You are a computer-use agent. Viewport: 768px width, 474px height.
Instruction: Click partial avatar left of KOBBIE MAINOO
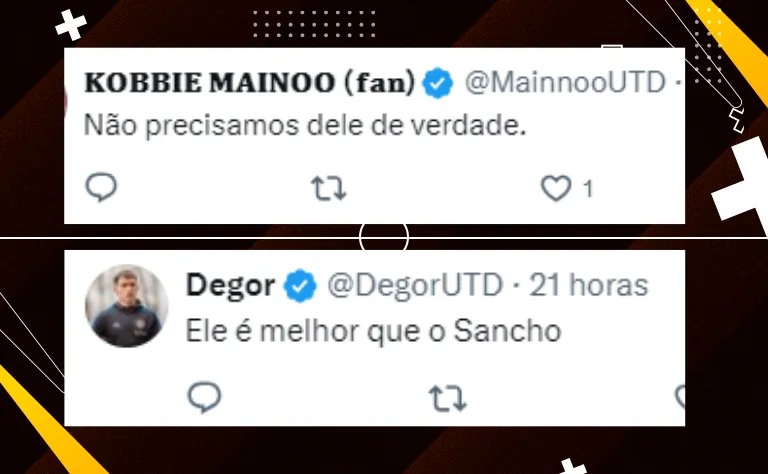point(66,100)
